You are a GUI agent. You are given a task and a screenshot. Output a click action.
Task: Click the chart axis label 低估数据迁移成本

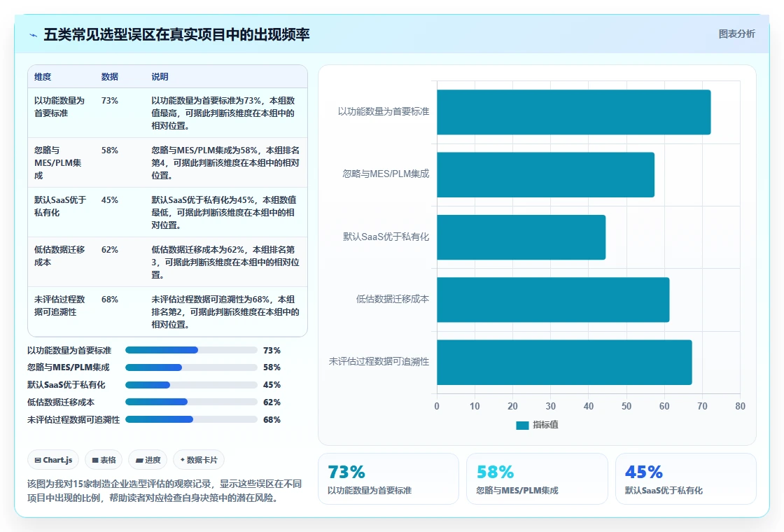tap(392, 299)
